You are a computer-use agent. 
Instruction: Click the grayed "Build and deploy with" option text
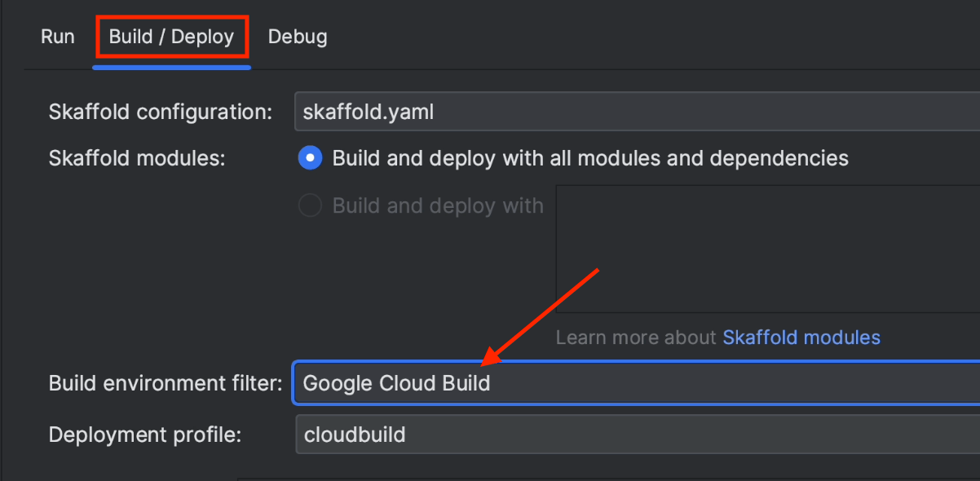tap(438, 205)
